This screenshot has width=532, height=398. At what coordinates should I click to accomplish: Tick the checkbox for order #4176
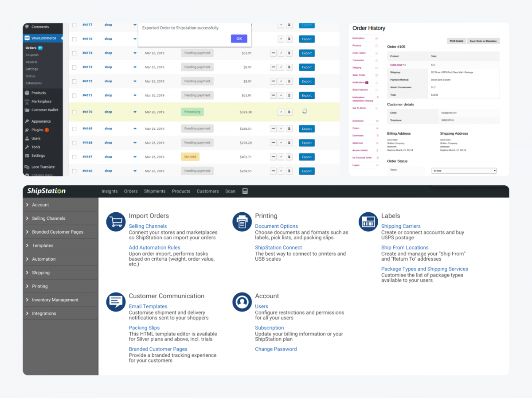(x=74, y=39)
